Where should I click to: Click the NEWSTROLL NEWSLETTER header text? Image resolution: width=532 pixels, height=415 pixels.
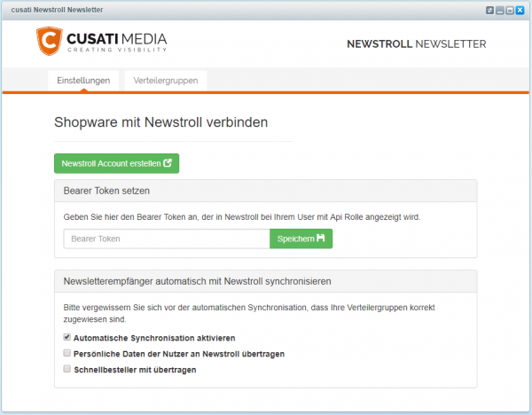point(417,43)
